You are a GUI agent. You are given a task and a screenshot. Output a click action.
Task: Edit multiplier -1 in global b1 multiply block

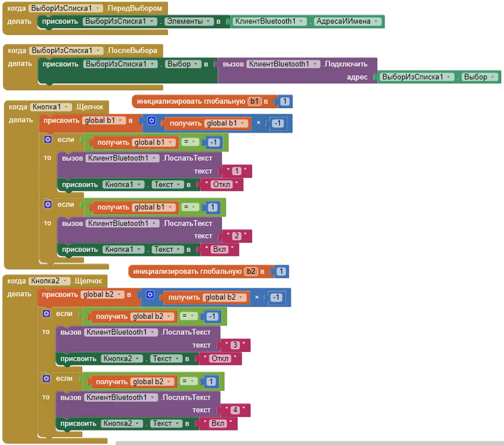278,123
